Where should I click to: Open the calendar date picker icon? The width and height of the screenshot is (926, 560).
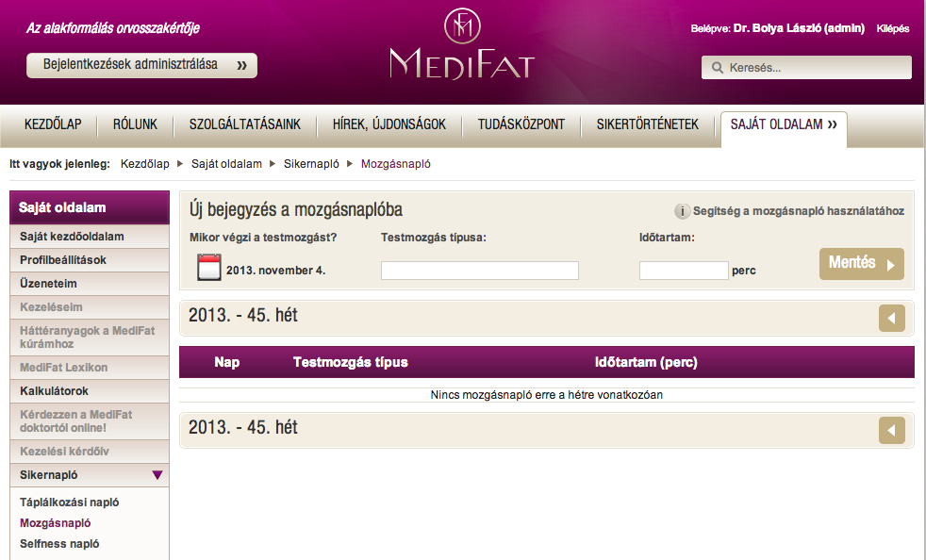tap(209, 268)
